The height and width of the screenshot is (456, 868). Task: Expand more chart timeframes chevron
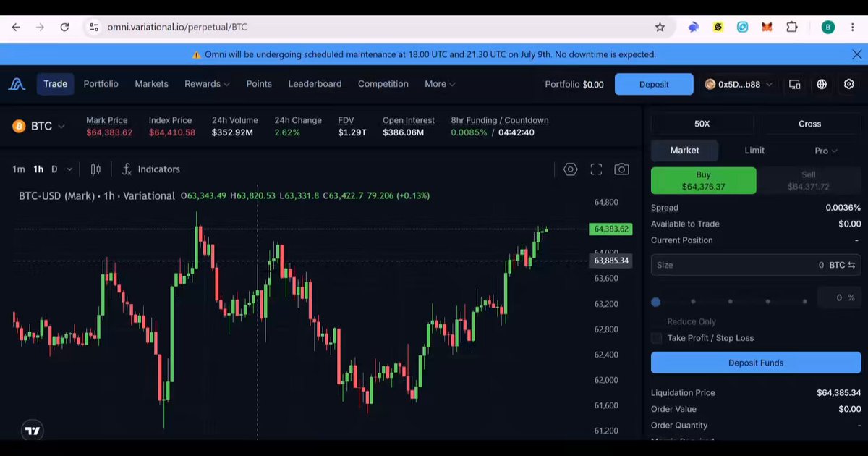(69, 169)
